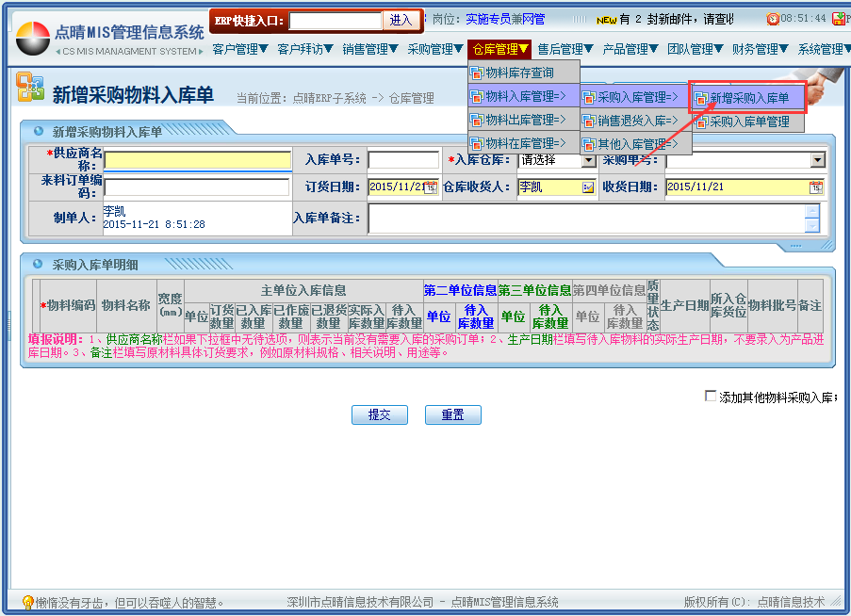Image resolution: width=851 pixels, height=616 pixels.
Task: Click the icon next to 其他入库管理
Action: pos(589,145)
